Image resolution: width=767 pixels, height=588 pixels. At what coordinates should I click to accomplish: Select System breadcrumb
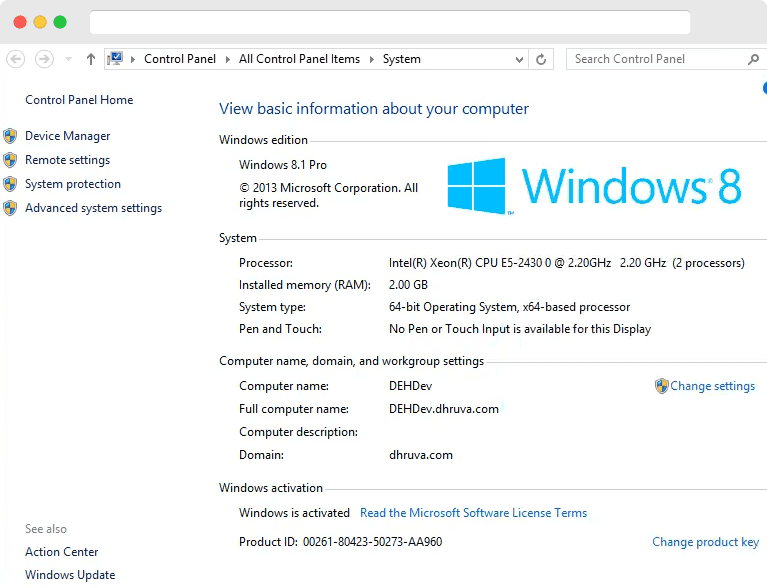pos(402,59)
